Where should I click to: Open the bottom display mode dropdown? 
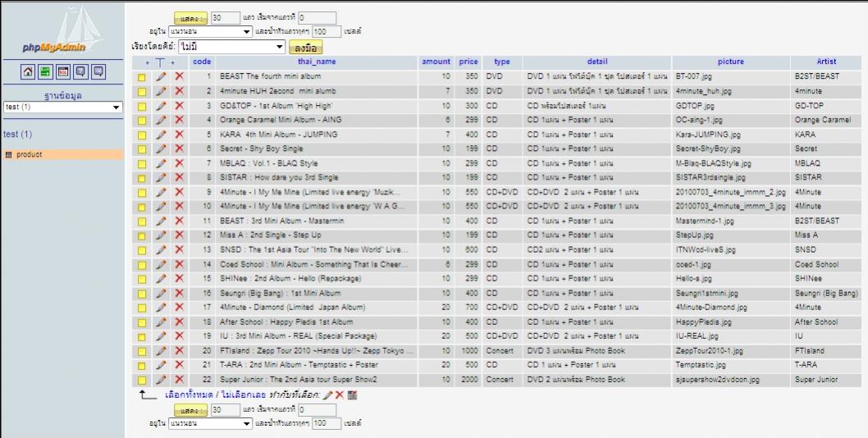pos(210,423)
